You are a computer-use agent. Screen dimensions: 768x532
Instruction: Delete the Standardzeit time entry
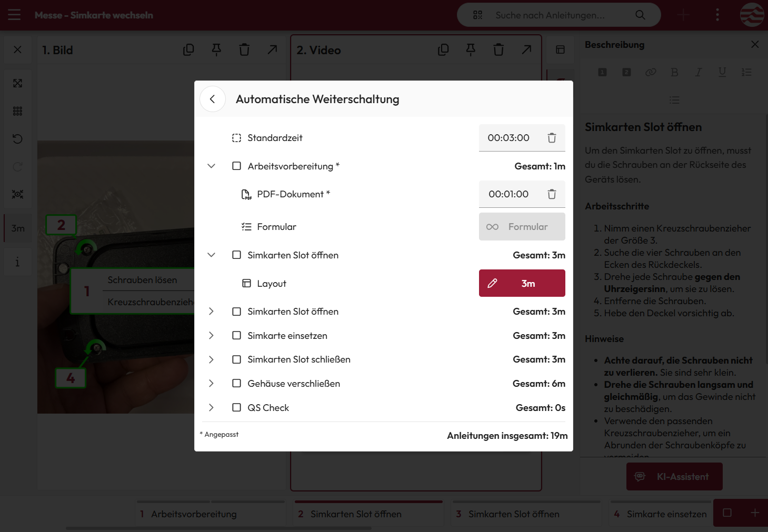click(x=552, y=138)
